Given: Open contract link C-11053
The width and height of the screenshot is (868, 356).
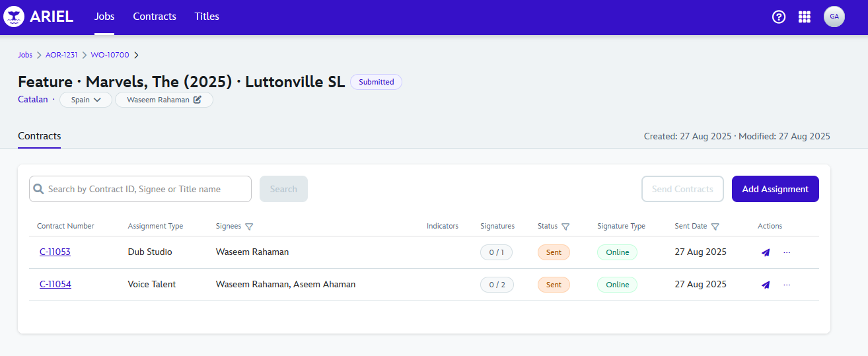Looking at the screenshot, I should point(55,252).
